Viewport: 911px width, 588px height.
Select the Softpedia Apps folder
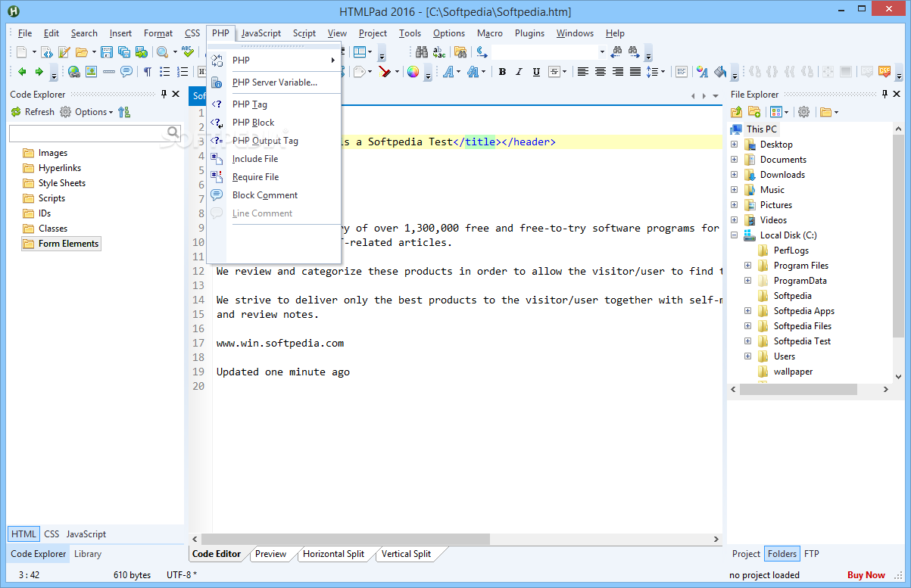coord(796,311)
